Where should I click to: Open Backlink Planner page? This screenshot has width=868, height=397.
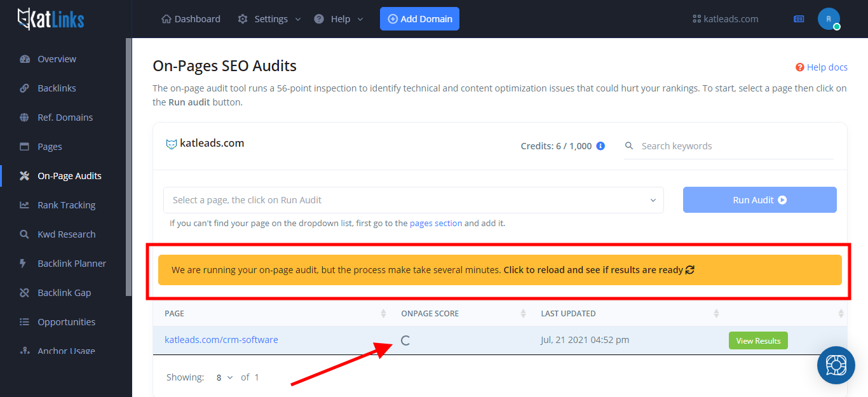click(x=72, y=264)
